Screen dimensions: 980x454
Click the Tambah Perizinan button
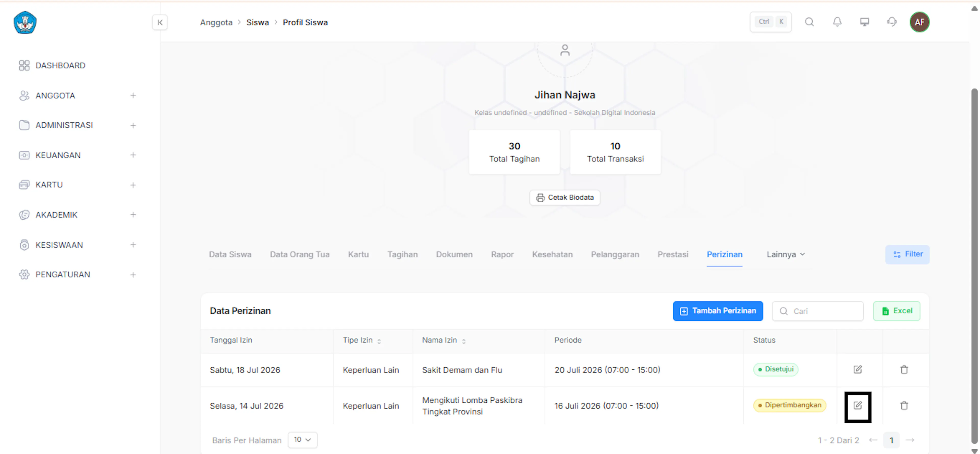click(718, 311)
